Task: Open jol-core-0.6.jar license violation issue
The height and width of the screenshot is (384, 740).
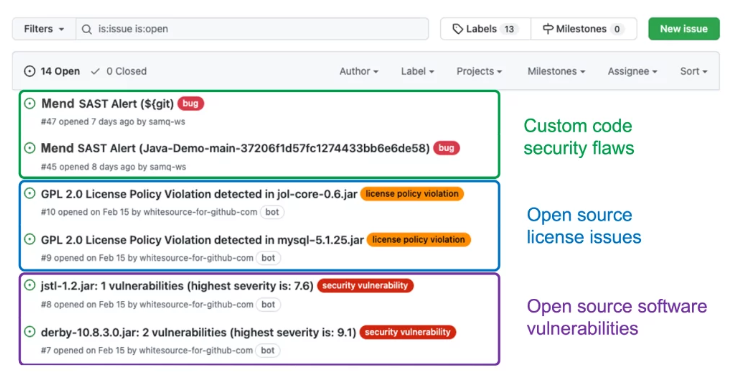Action: pyautogui.click(x=199, y=194)
